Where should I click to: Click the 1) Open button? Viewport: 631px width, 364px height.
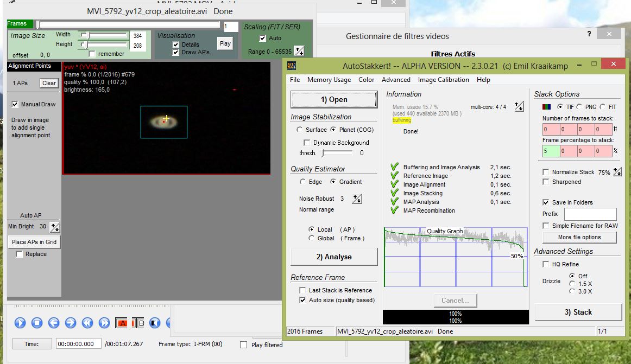(x=334, y=99)
